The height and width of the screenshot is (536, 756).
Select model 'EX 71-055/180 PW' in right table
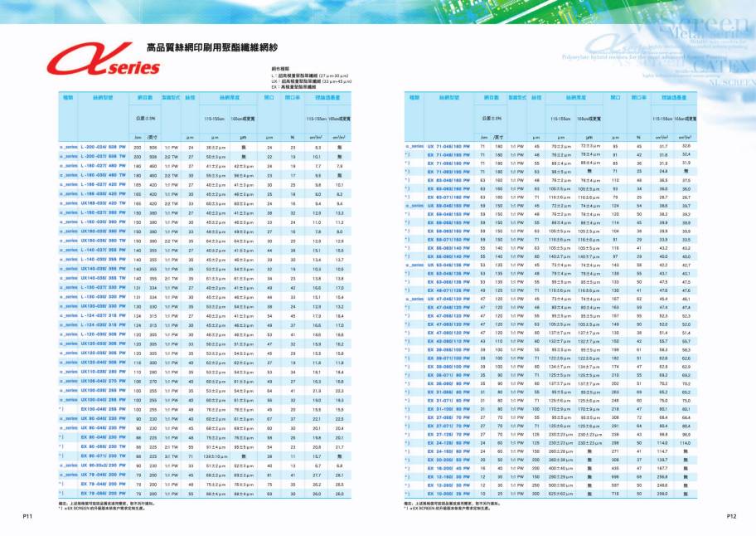[x=448, y=163]
